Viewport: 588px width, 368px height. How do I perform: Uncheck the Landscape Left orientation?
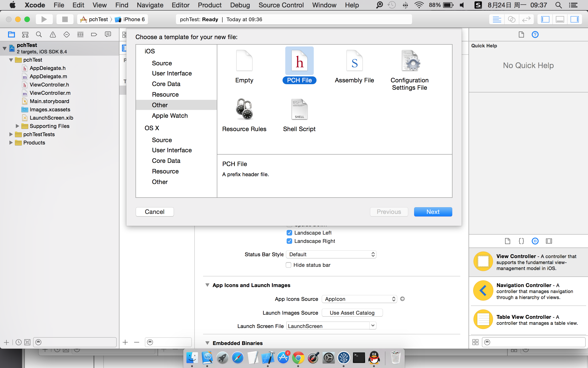tap(289, 233)
